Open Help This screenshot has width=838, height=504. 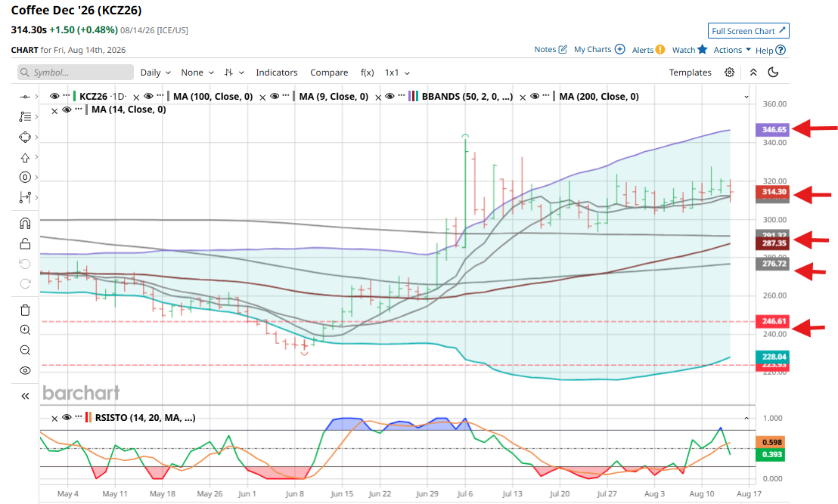770,50
